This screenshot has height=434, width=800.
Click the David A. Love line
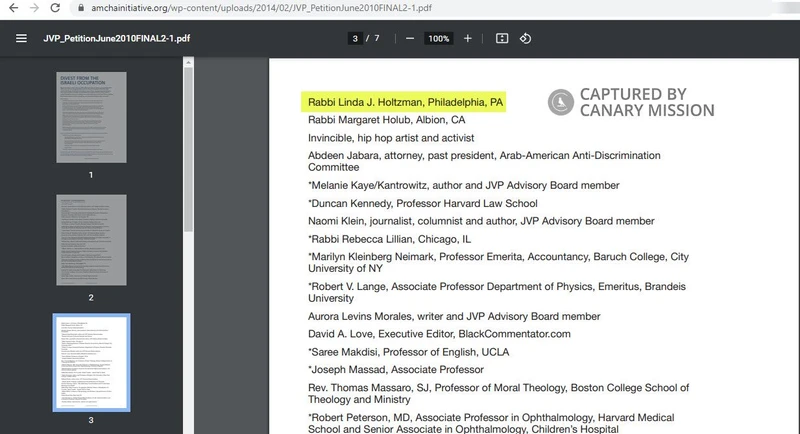(439, 334)
